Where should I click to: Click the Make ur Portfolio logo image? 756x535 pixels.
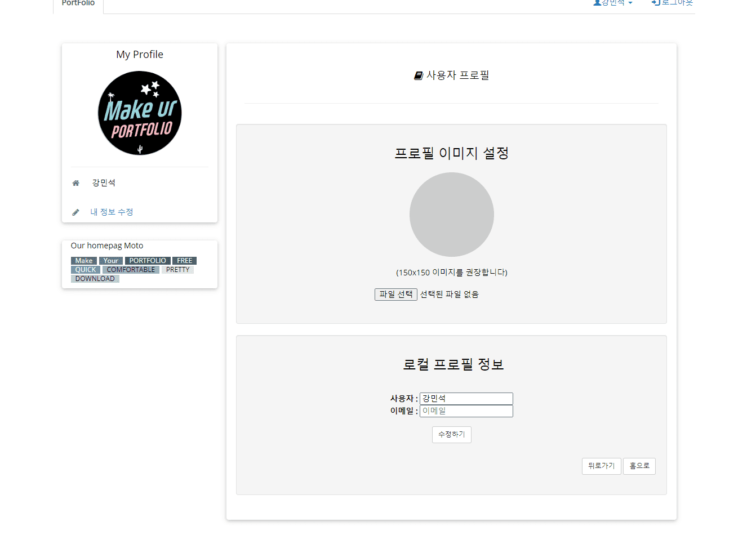[x=140, y=113]
